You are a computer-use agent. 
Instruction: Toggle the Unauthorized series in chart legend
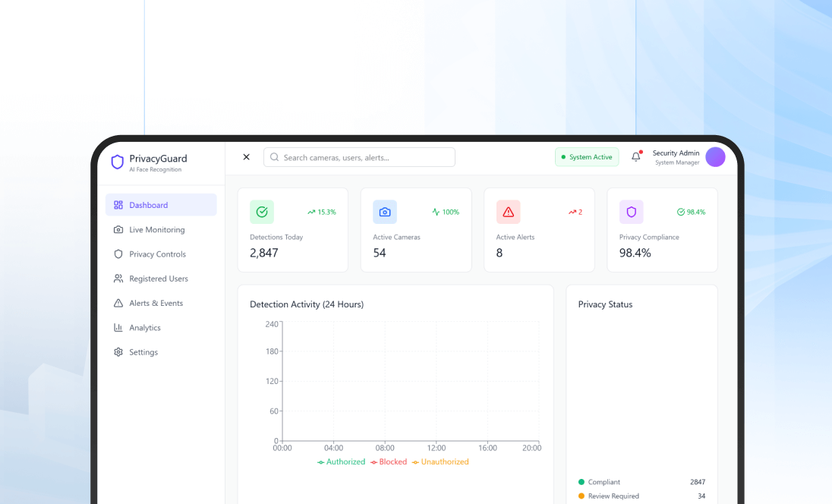point(440,461)
